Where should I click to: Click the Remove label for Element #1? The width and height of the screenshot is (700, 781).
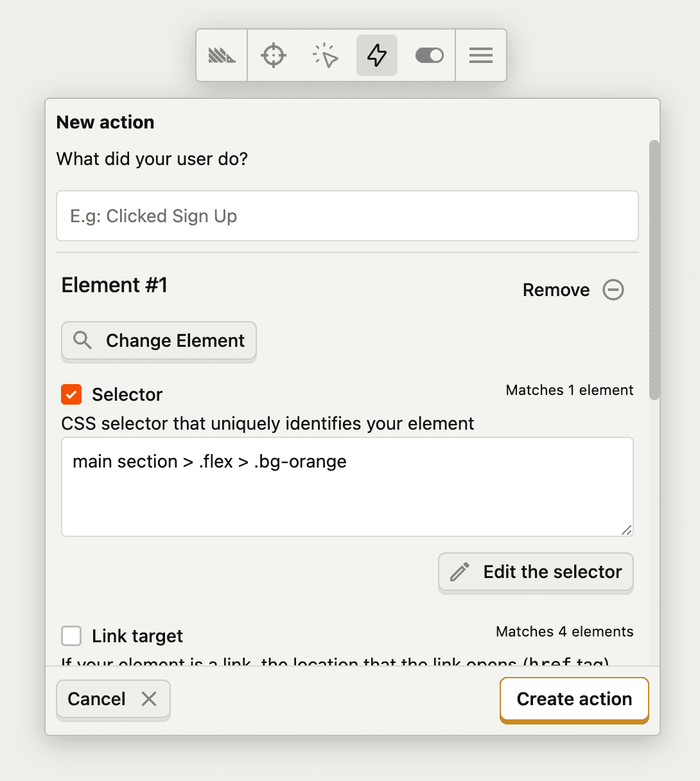point(556,290)
